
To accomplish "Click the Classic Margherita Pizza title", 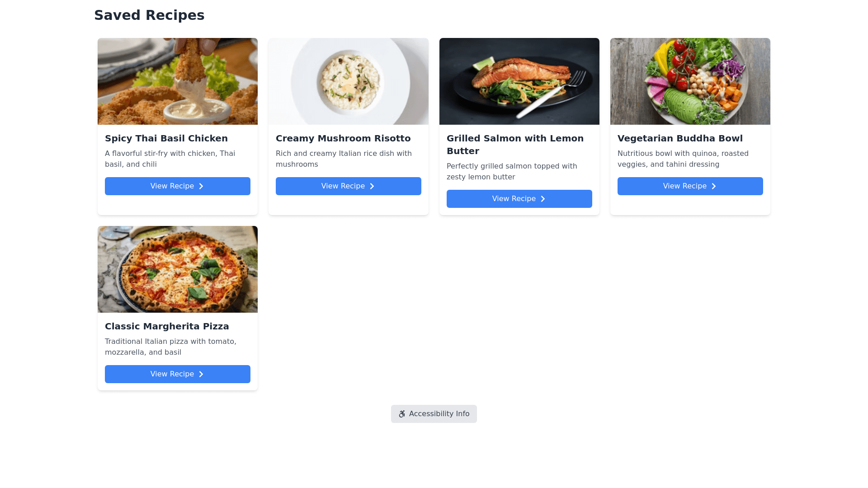I will click(x=167, y=326).
